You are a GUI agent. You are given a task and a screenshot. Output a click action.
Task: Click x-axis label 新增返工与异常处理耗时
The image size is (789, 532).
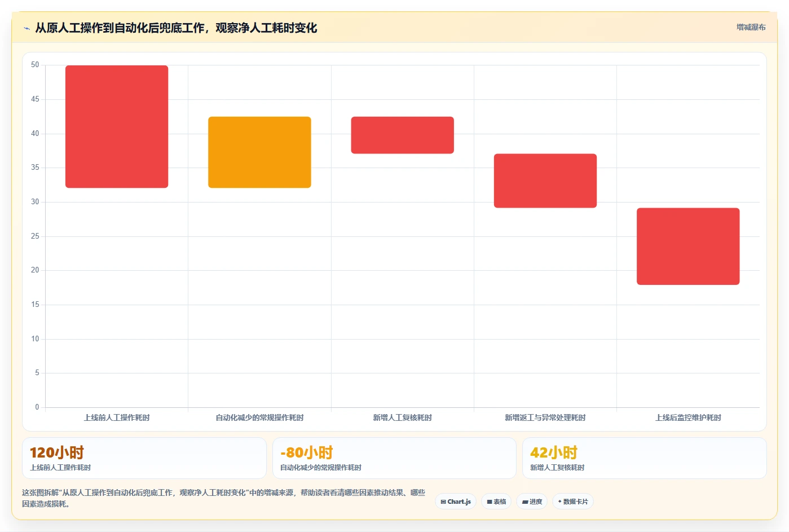coord(545,417)
